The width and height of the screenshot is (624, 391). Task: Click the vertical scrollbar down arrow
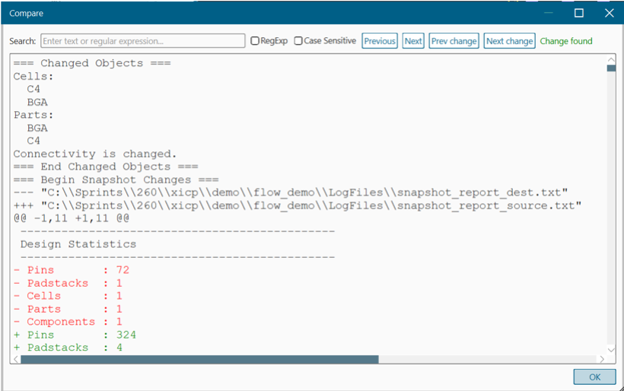[x=611, y=350]
